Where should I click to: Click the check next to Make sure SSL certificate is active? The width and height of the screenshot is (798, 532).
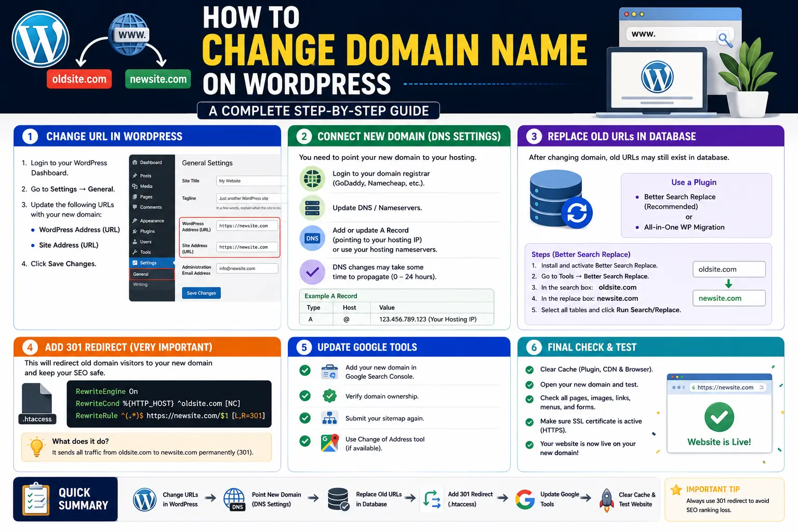(x=529, y=422)
